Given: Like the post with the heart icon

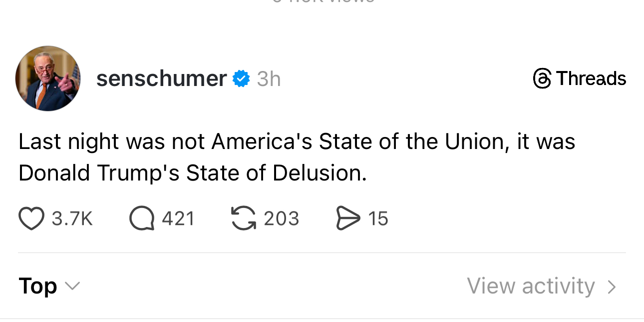Looking at the screenshot, I should pos(31,219).
